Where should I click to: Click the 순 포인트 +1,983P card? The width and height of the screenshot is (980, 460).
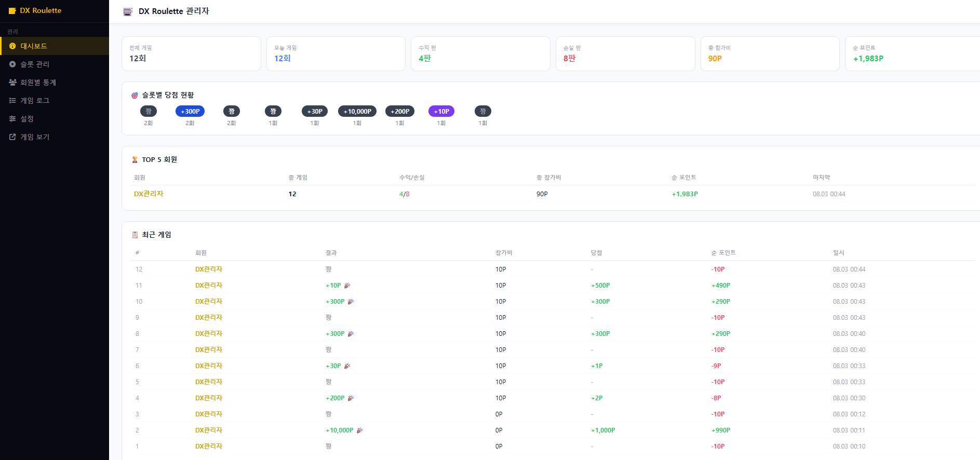coord(912,53)
